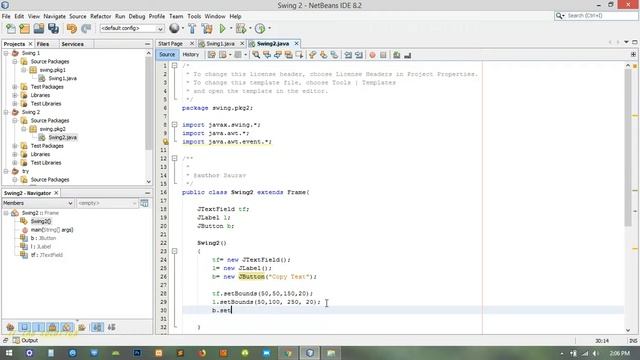Image resolution: width=640 pixels, height=360 pixels.
Task: Toggle Show Non-Public Members in Navigator
Action: (x=52, y=327)
